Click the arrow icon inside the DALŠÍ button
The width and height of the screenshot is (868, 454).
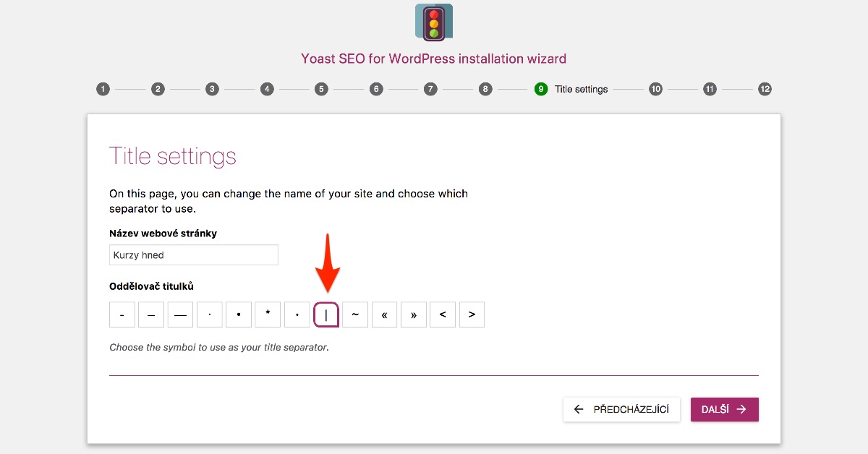(742, 408)
